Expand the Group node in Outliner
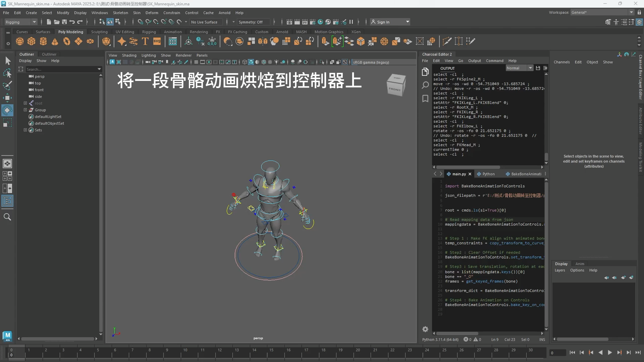Image resolution: width=644 pixels, height=362 pixels. click(25, 110)
